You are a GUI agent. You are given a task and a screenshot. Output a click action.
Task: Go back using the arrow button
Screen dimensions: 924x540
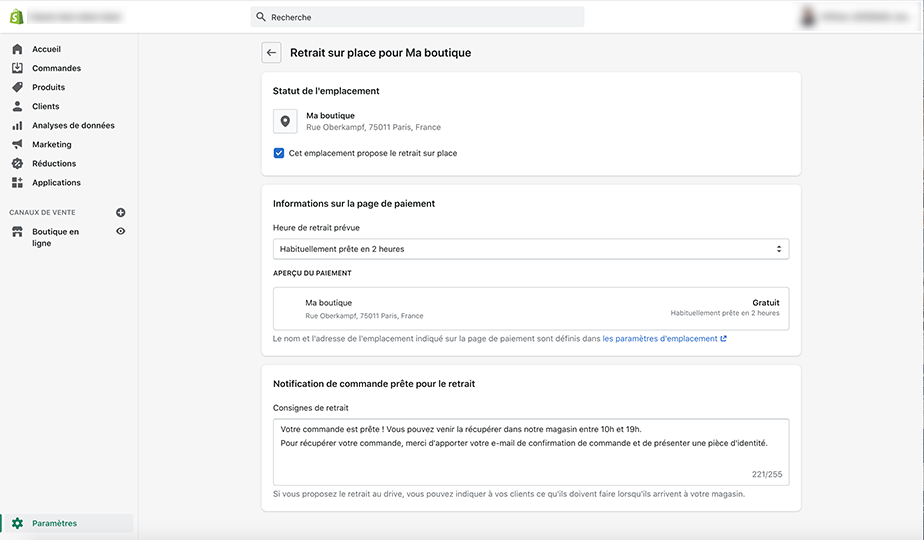point(271,53)
